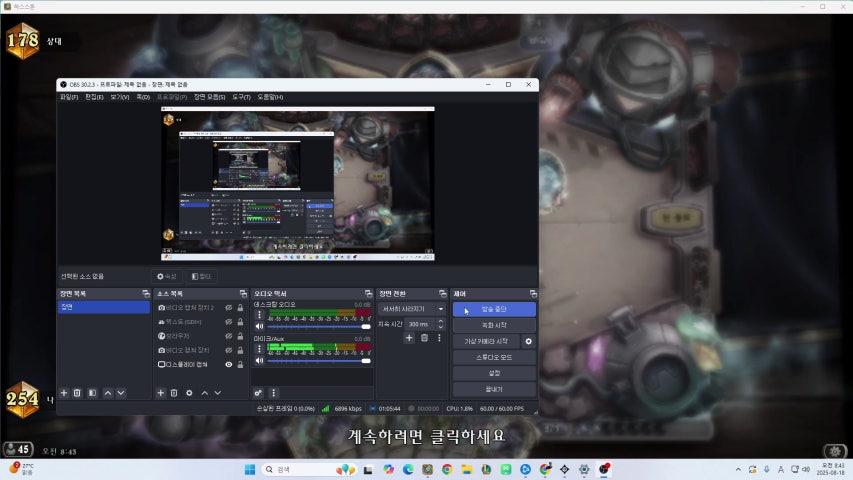Image resolution: width=853 pixels, height=480 pixels.
Task: Show the 하스스톤 (GDI+) source
Action: pos(228,322)
